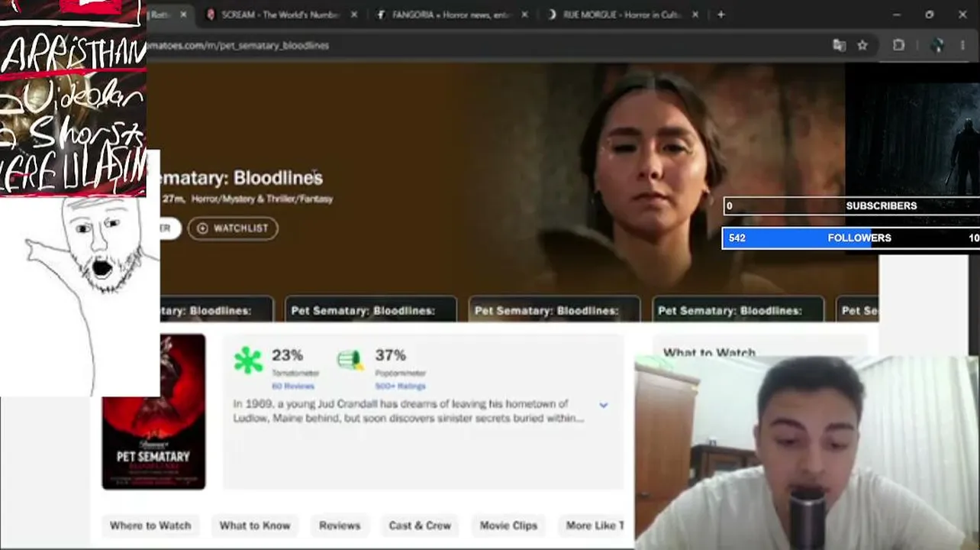
Task: Go to the Movie Clips section
Action: [x=508, y=526]
